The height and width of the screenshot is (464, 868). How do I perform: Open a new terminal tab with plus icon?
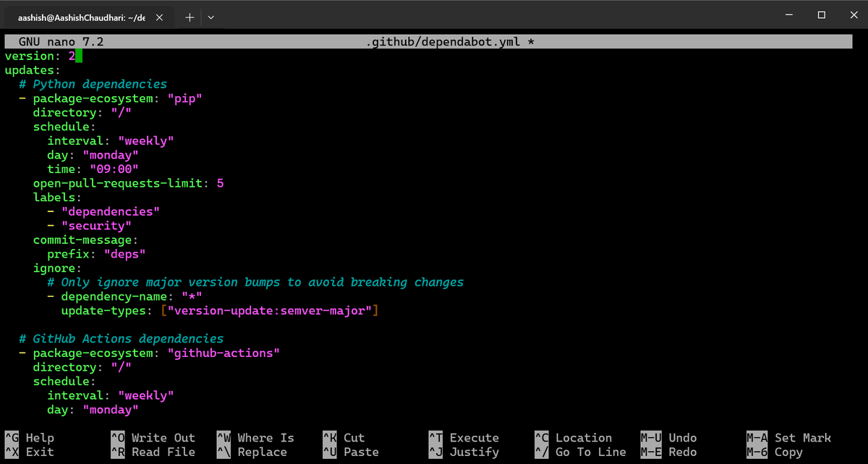190,17
